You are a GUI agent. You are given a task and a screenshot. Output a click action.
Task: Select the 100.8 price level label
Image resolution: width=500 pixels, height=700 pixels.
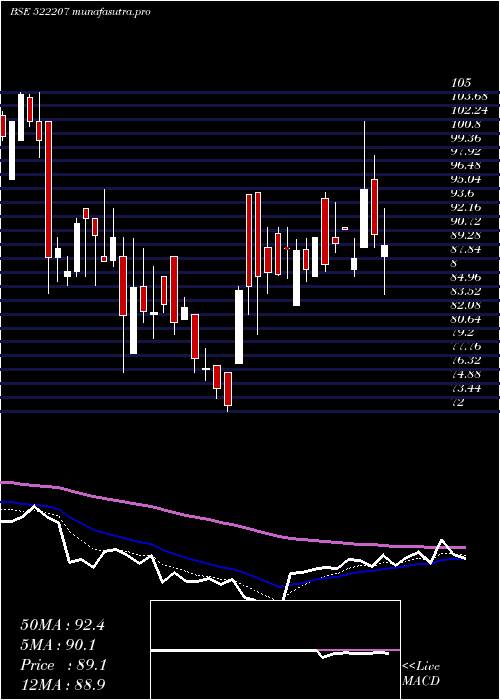click(467, 124)
